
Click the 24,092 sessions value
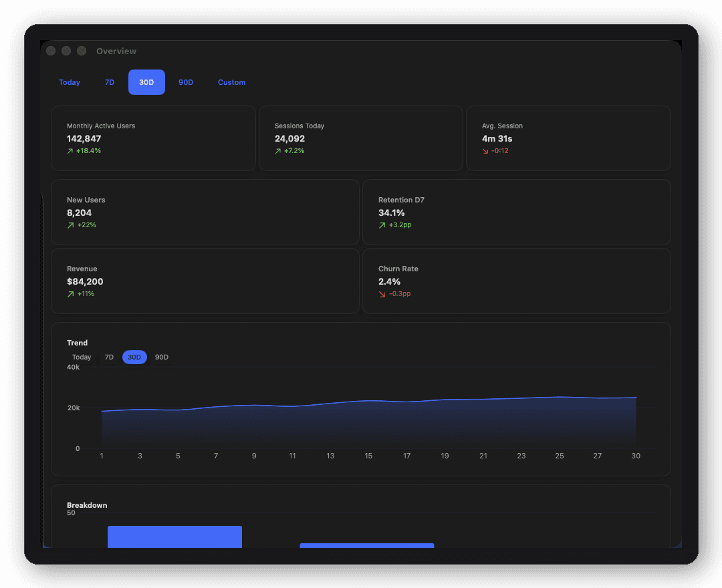tap(289, 138)
